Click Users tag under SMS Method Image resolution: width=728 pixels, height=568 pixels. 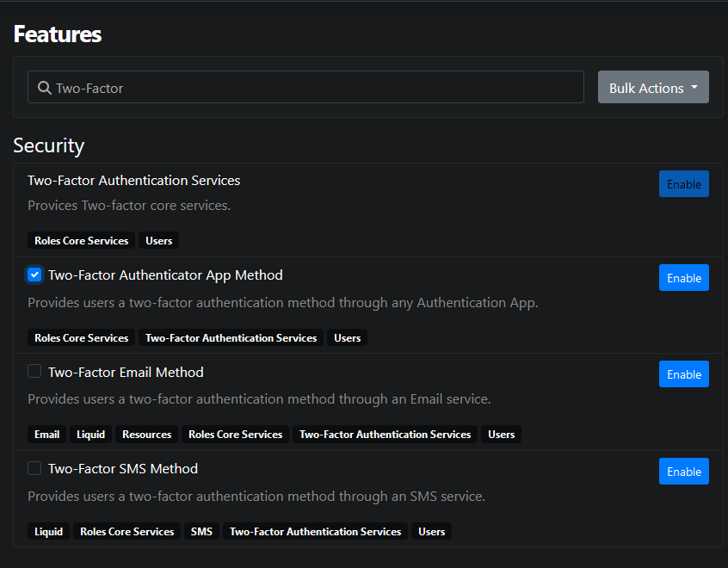point(432,531)
